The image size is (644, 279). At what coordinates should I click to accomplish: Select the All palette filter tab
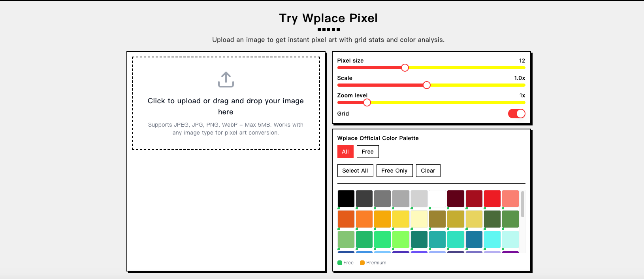[x=345, y=152]
